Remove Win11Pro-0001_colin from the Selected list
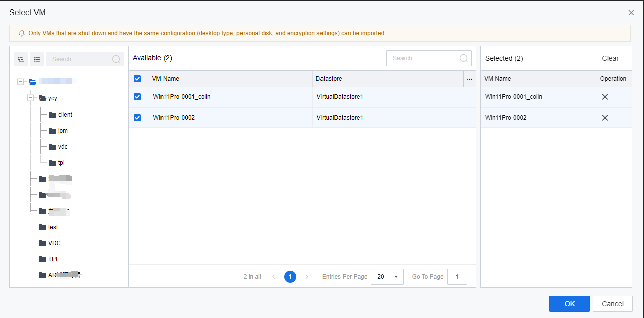Viewport: 644px width, 318px height. (605, 97)
